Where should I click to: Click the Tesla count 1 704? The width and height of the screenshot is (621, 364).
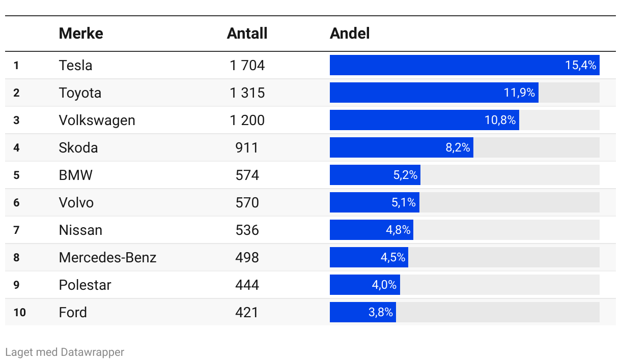pyautogui.click(x=247, y=65)
